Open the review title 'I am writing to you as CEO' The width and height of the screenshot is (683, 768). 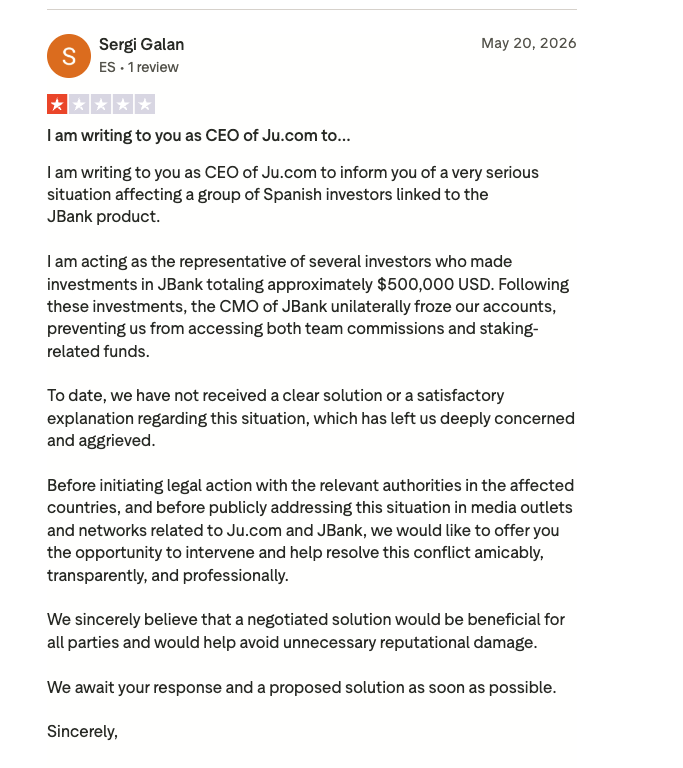pyautogui.click(x=199, y=135)
